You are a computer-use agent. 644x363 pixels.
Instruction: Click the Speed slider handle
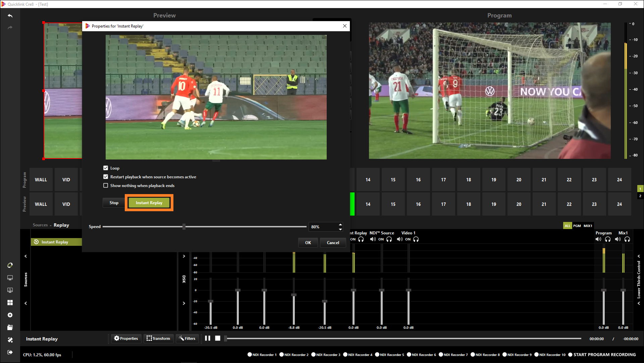pyautogui.click(x=184, y=227)
